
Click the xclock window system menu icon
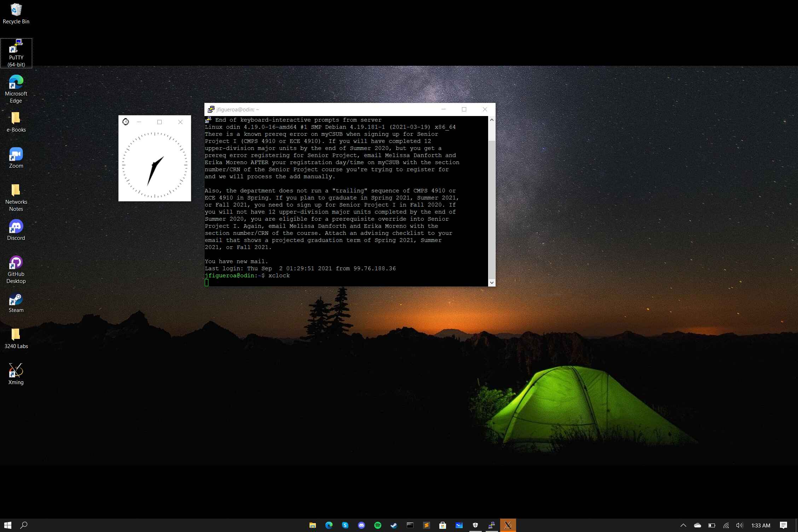(x=126, y=122)
